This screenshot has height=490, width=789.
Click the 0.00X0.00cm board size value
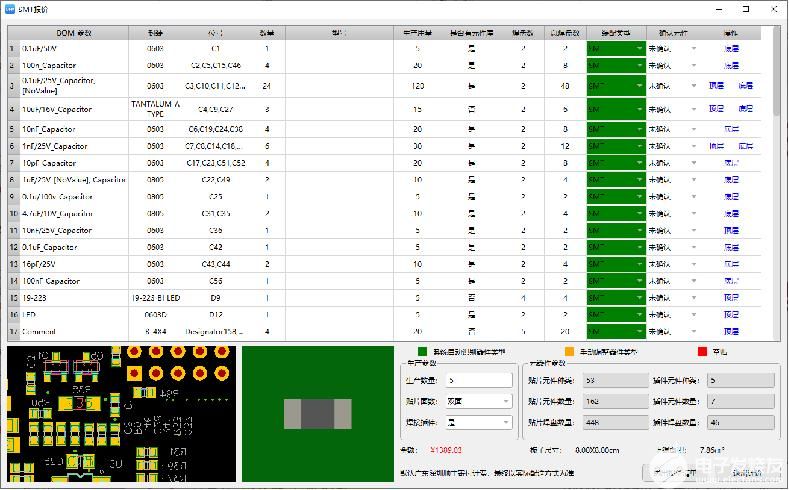coord(597,450)
